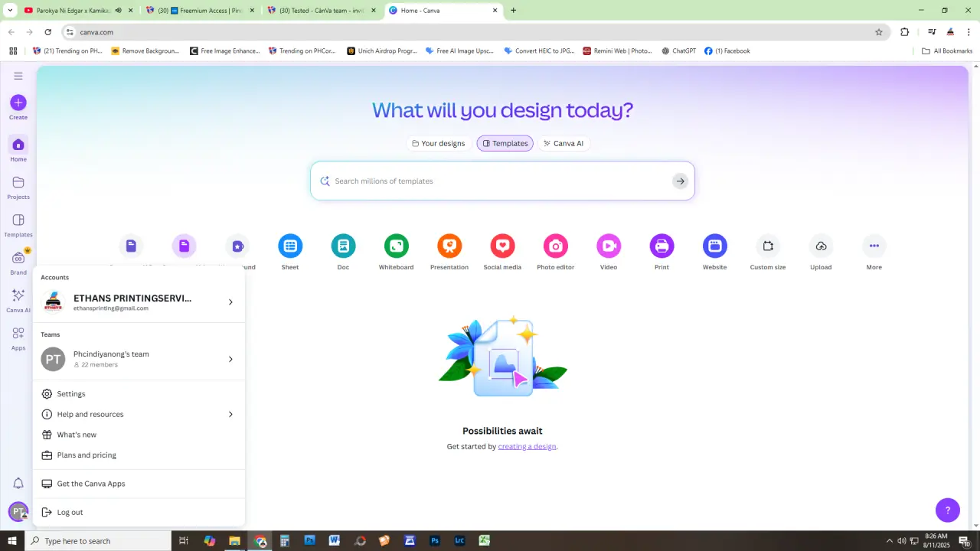
Task: Click the purple Create plus button
Action: (18, 103)
